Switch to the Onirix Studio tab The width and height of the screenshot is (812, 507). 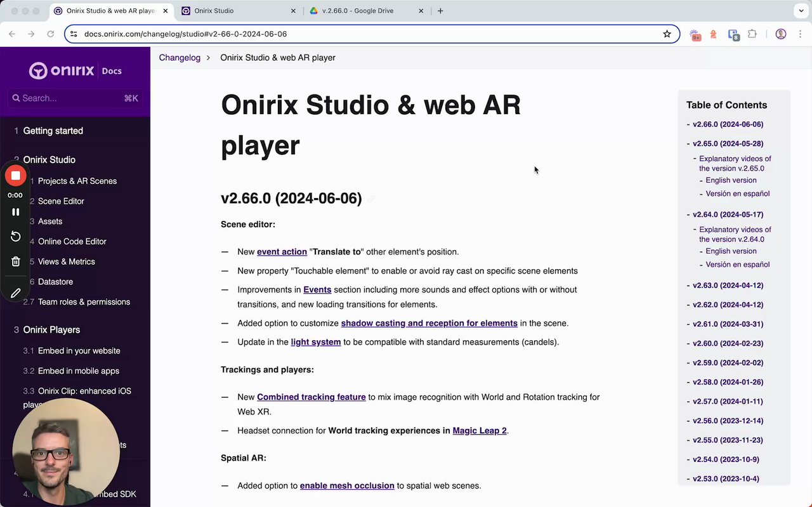pyautogui.click(x=239, y=11)
